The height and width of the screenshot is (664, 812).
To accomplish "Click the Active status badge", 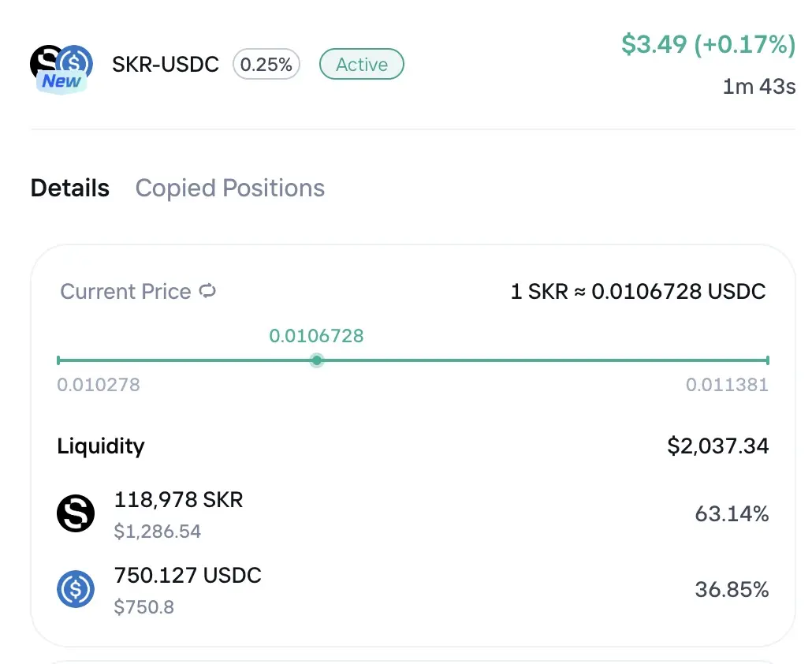I will point(362,65).
